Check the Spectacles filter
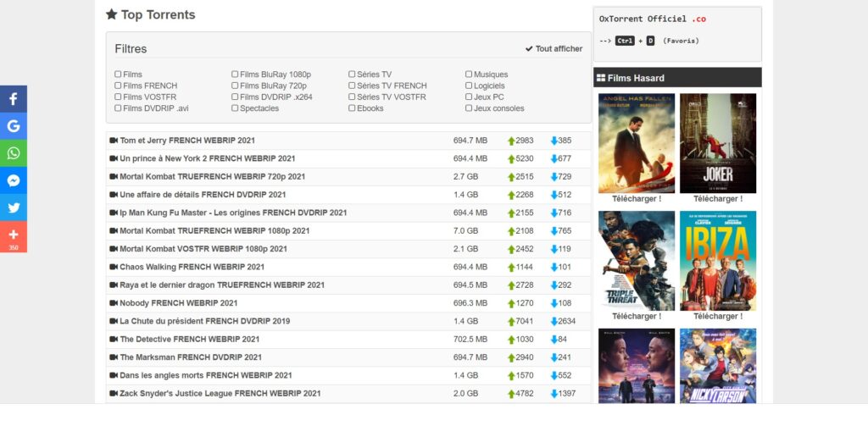 [235, 108]
